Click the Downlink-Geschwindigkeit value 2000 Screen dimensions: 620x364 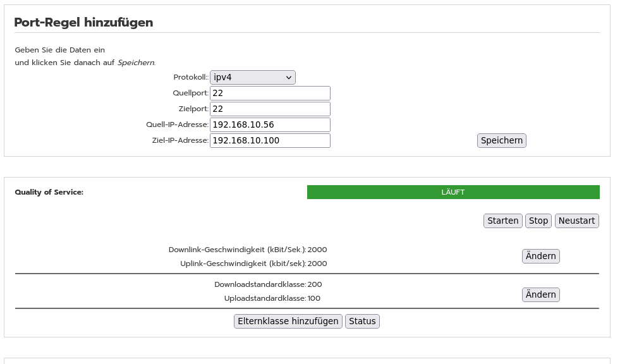[x=317, y=250]
